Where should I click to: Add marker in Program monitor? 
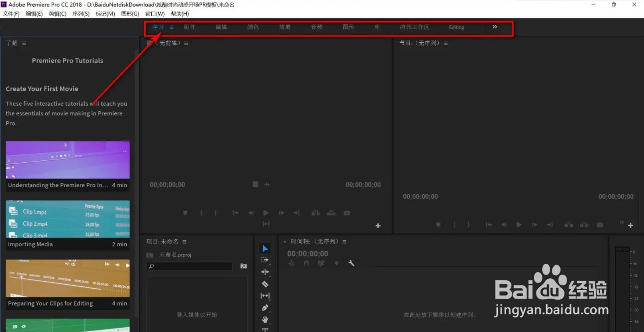[x=438, y=225]
